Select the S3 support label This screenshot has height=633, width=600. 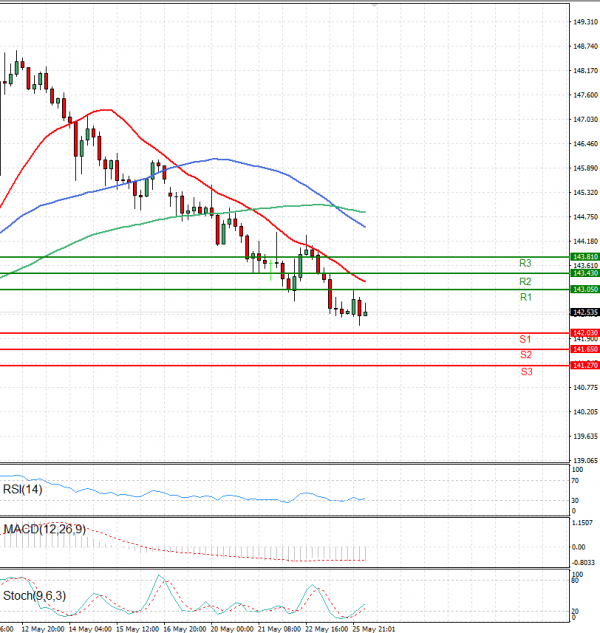click(525, 372)
